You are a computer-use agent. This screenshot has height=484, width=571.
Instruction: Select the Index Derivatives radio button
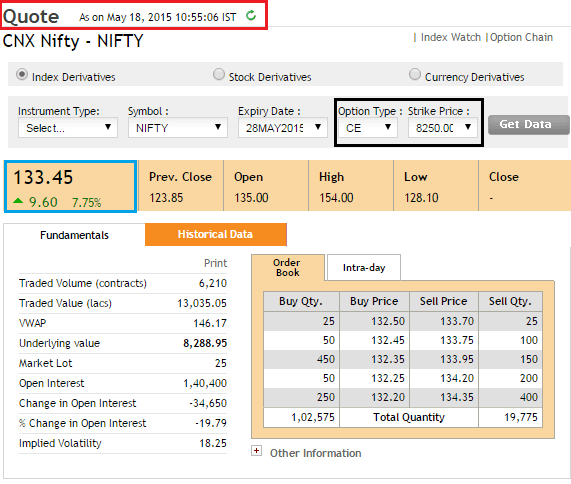[22, 75]
